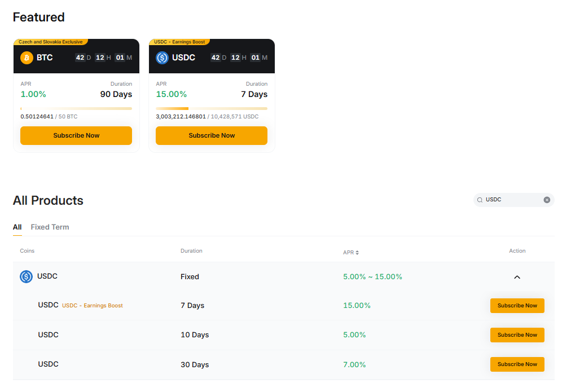Click the BTC card countdown timer
Image resolution: width=571 pixels, height=392 pixels.
104,58
